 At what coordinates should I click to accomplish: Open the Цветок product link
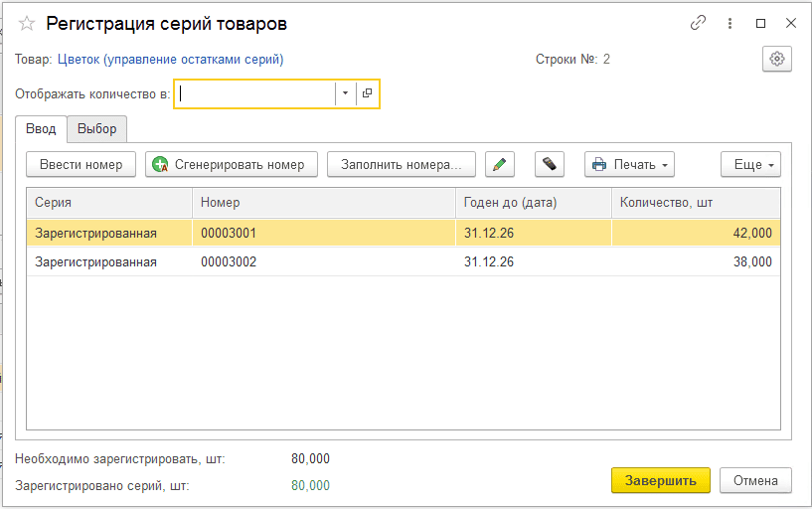pyautogui.click(x=170, y=60)
